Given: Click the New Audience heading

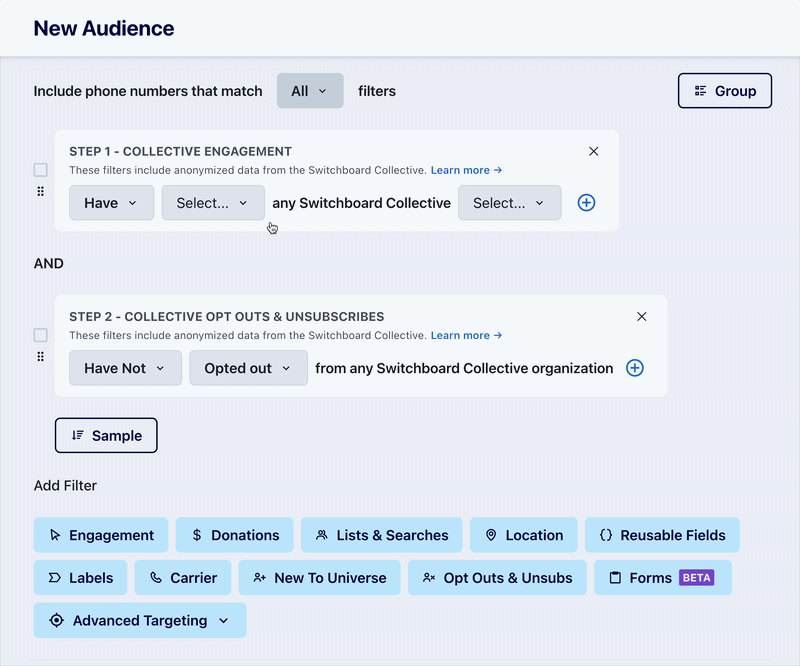Looking at the screenshot, I should tap(104, 28).
